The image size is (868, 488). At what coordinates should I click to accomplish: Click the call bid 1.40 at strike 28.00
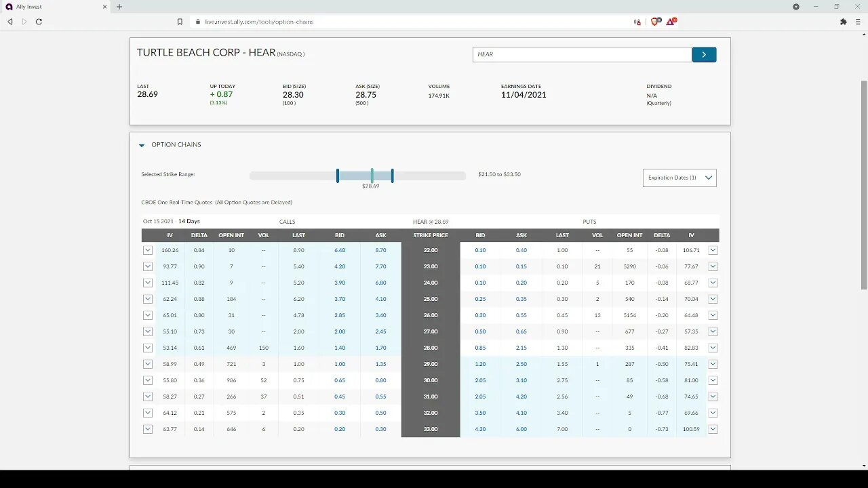340,348
